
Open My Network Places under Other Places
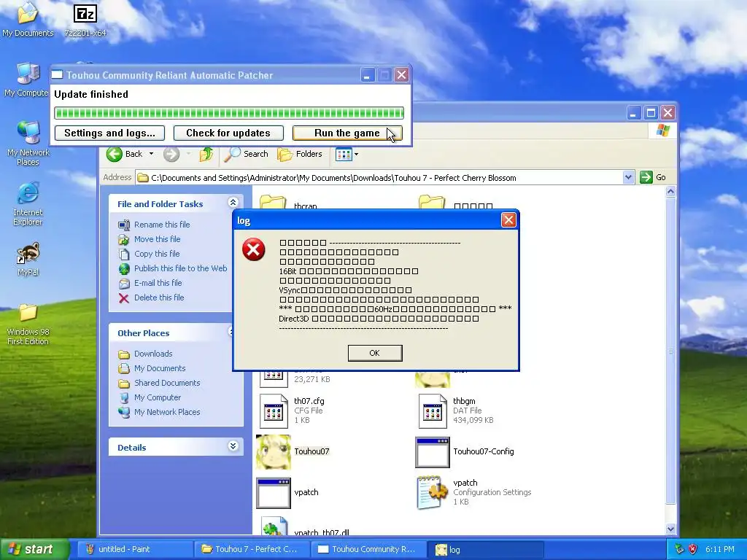[x=167, y=412]
